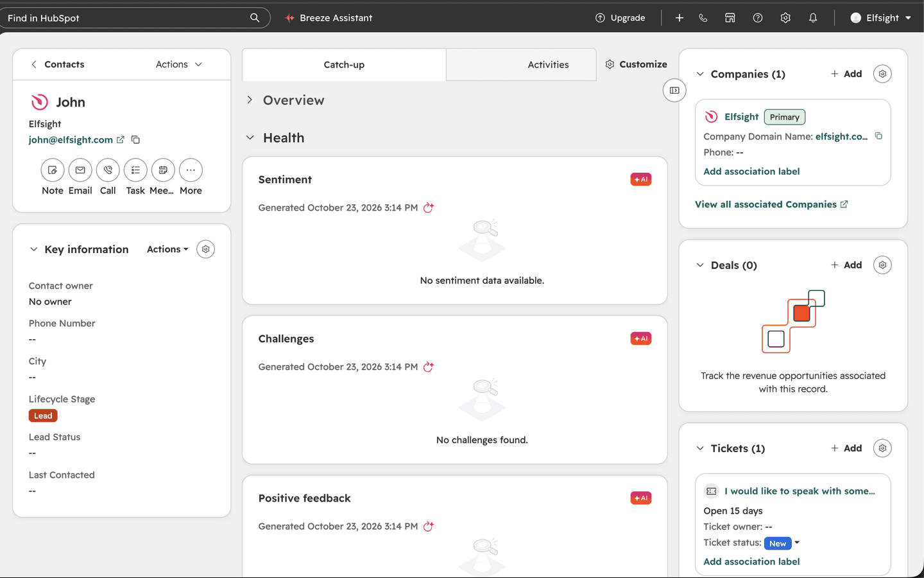Open the phone calling icon in top bar

point(703,18)
